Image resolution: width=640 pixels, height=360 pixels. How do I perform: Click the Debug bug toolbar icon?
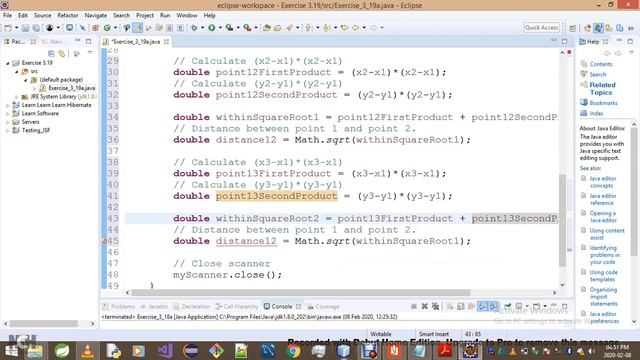(x=194, y=28)
